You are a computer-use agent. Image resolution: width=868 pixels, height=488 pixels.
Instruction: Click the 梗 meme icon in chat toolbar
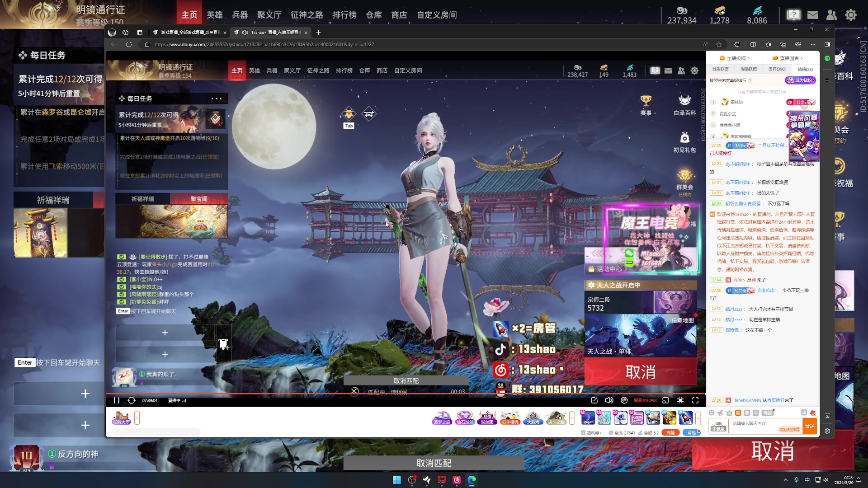(747, 413)
